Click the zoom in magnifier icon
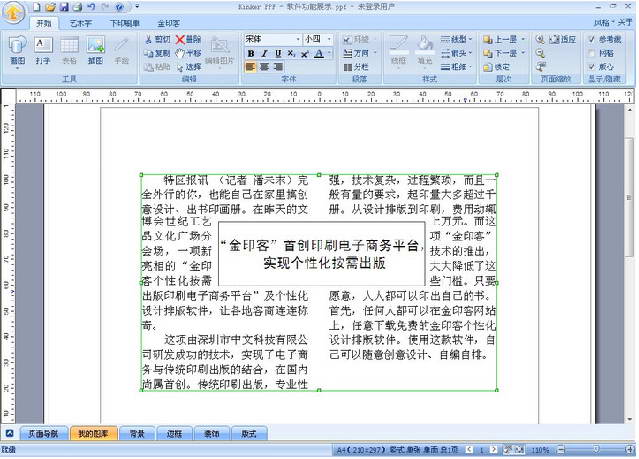The width and height of the screenshot is (639, 459). pyautogui.click(x=540, y=39)
